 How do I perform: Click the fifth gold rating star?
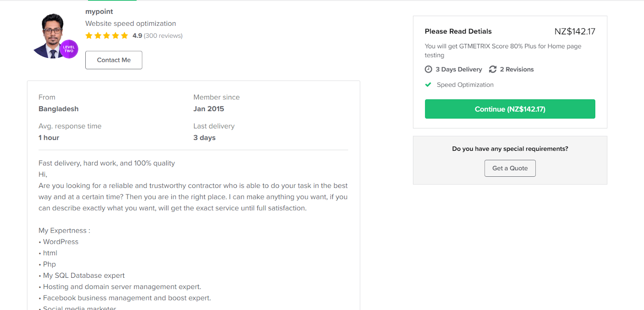pos(124,35)
